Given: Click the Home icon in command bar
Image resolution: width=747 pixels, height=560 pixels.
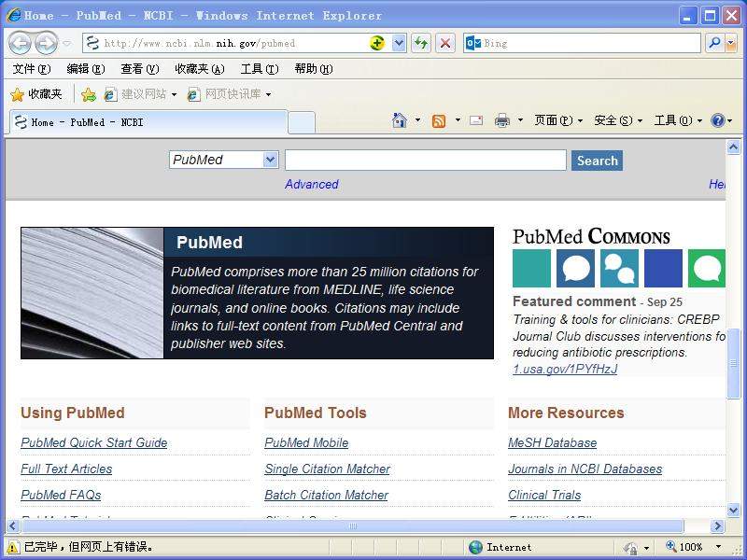Looking at the screenshot, I should 400,120.
